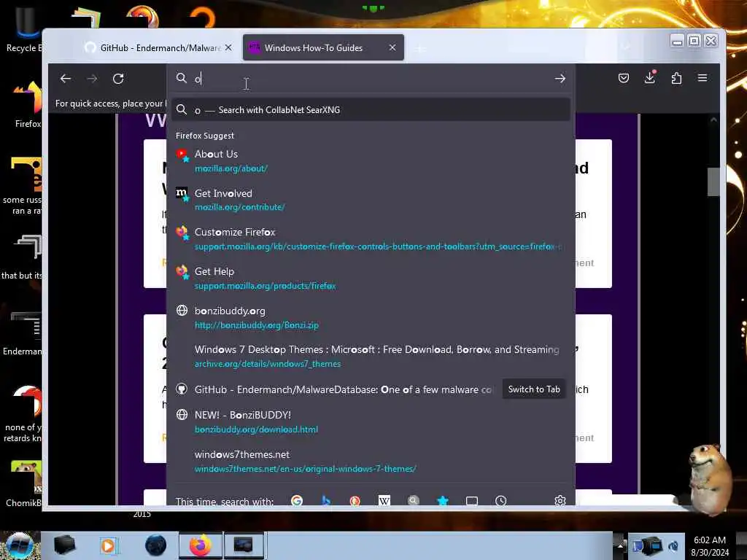This screenshot has width=747, height=560.
Task: Click mozilla.org/about/ URL text
Action: click(231, 168)
